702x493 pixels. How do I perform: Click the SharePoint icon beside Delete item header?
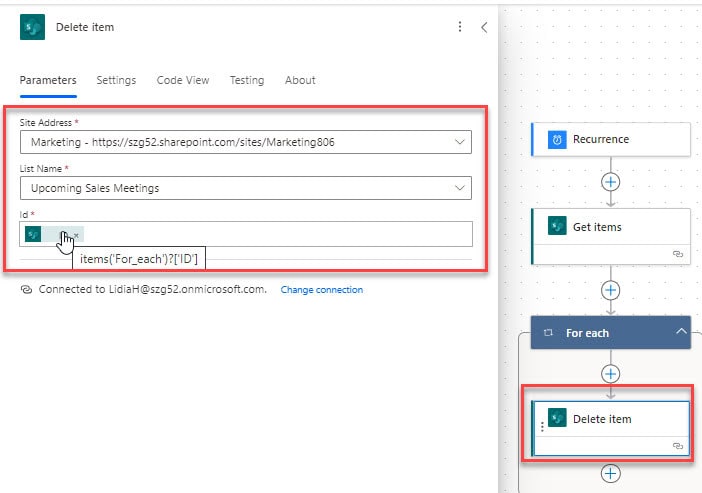click(32, 27)
